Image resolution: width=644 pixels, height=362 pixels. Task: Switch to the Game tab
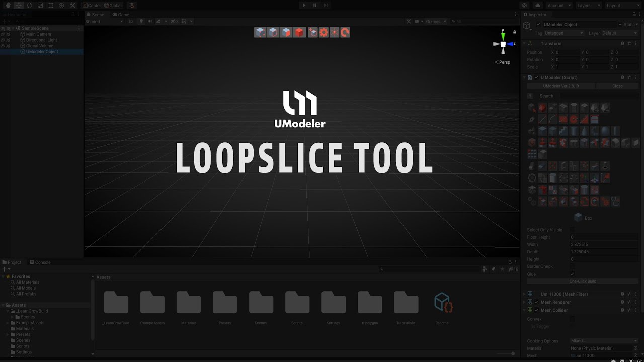121,15
